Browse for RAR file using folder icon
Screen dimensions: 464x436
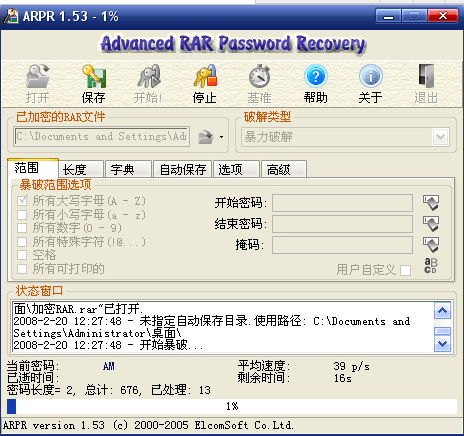[x=205, y=137]
